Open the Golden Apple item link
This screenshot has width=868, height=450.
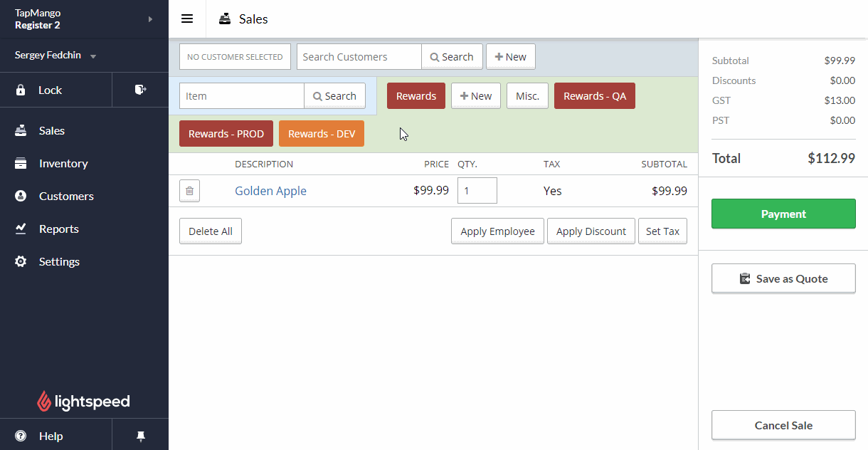270,190
